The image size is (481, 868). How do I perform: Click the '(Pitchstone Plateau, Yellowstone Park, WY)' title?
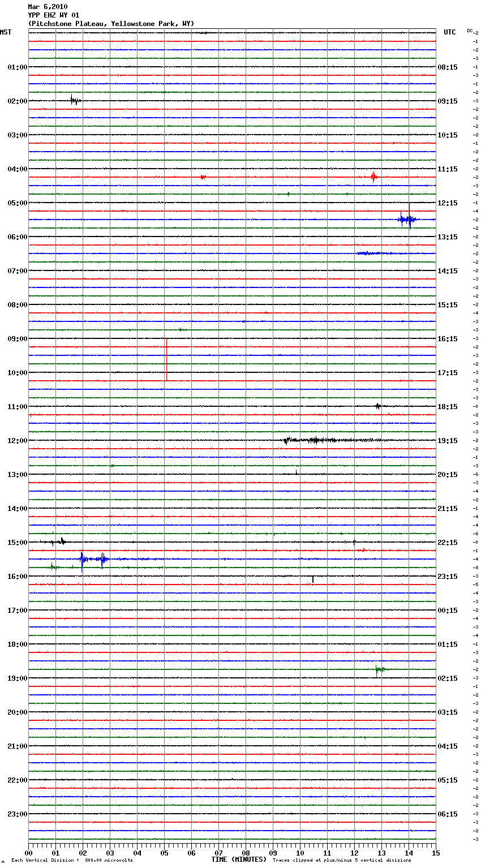[x=111, y=24]
